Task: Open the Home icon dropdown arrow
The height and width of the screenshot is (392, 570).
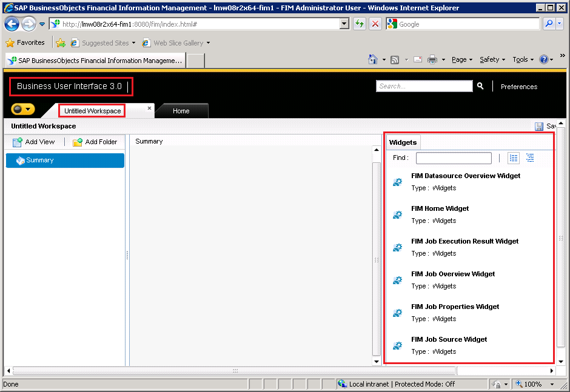Action: (384, 59)
